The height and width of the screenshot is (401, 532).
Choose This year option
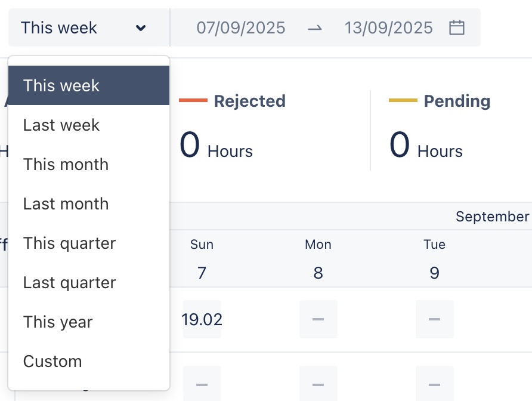(88, 322)
